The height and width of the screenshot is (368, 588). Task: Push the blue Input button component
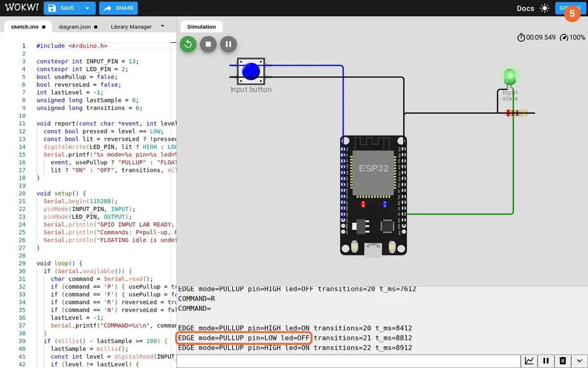[251, 71]
